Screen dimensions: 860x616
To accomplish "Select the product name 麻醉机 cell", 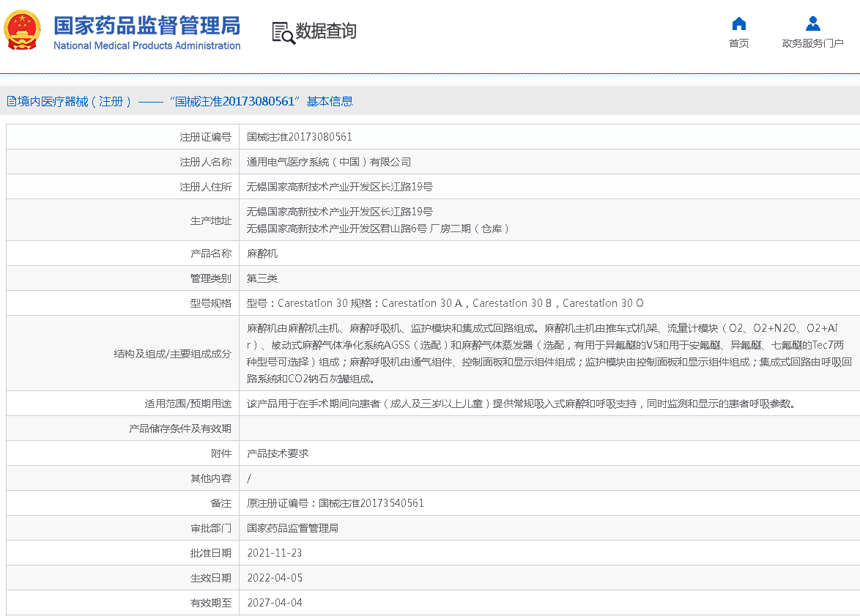I will click(262, 253).
